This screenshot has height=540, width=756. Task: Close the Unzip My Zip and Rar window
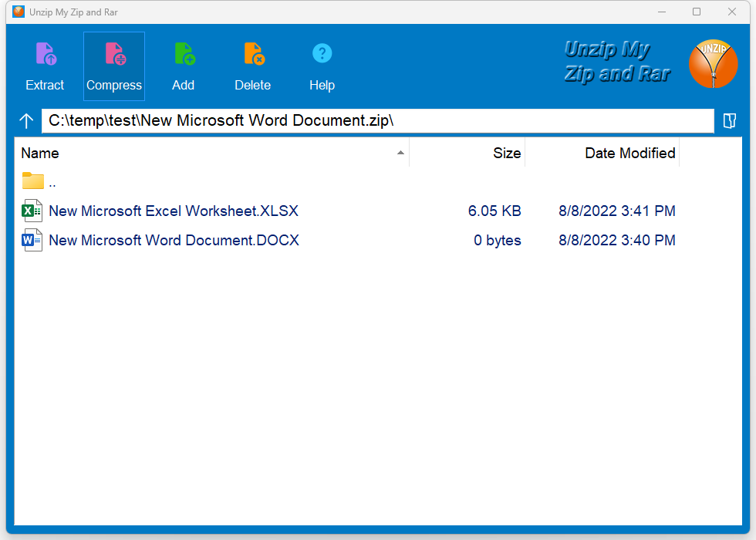[732, 12]
